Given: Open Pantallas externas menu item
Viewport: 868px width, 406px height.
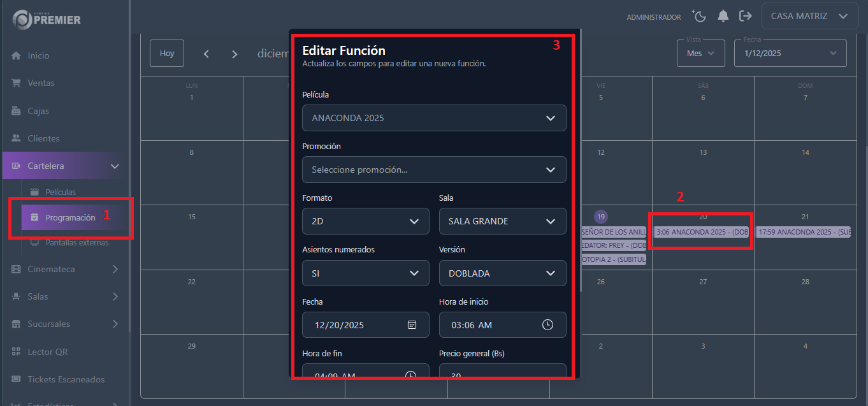Looking at the screenshot, I should [76, 243].
